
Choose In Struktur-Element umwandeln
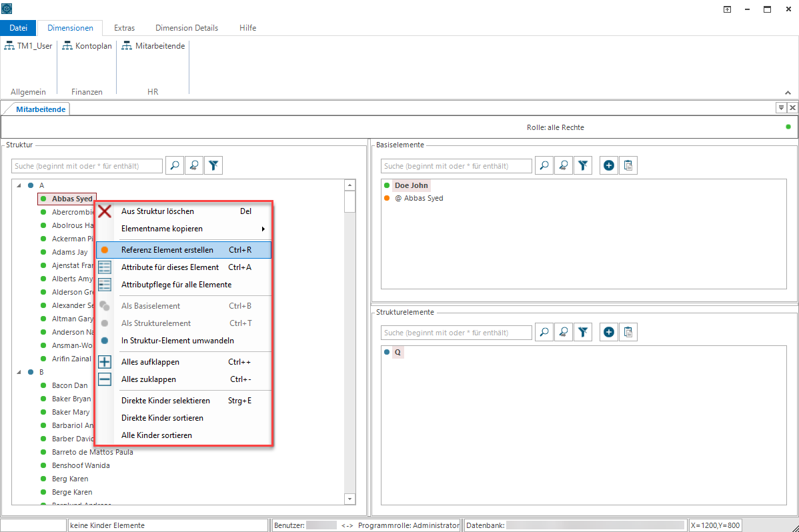pos(183,341)
